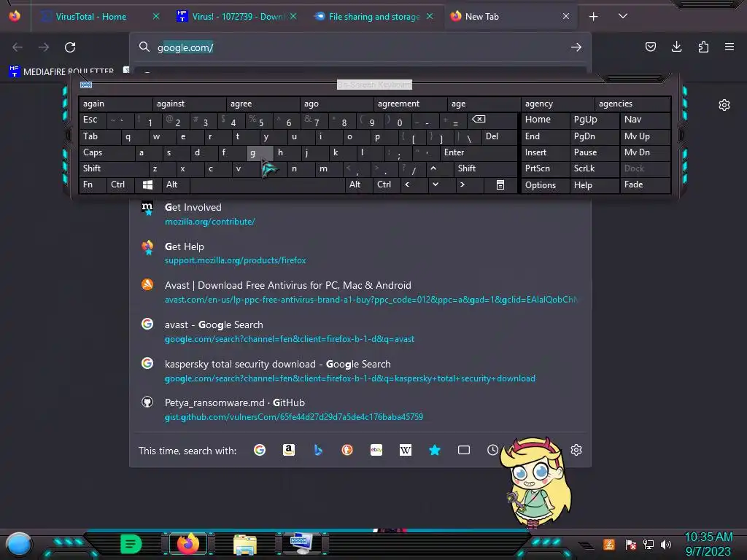Open new tab page personalize gear
The width and height of the screenshot is (747, 560).
click(x=724, y=105)
